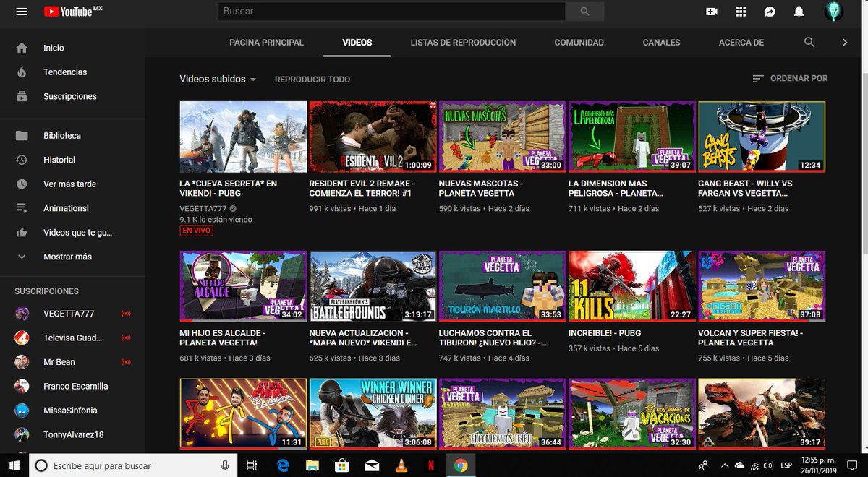The image size is (868, 477).
Task: Open 11 KILLS PUBG thumbnail
Action: 632,286
